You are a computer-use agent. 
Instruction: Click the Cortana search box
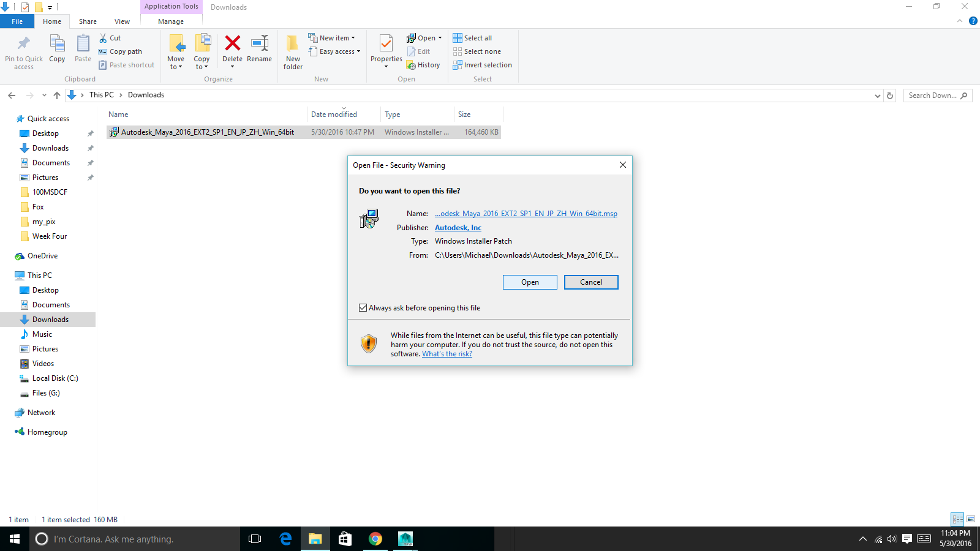tap(135, 539)
